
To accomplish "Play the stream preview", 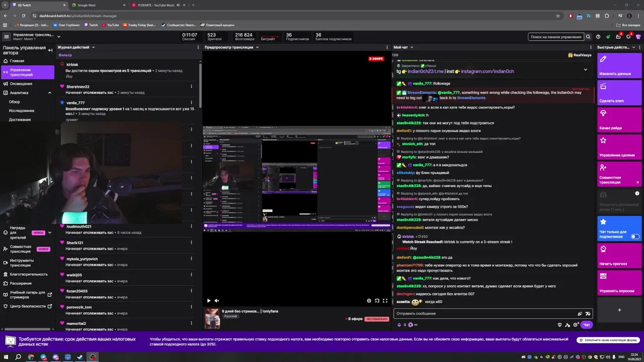I will [x=209, y=301].
